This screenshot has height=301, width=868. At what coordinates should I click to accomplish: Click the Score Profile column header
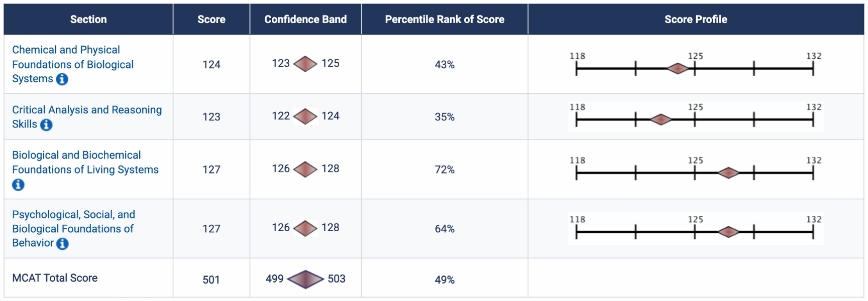(x=696, y=20)
